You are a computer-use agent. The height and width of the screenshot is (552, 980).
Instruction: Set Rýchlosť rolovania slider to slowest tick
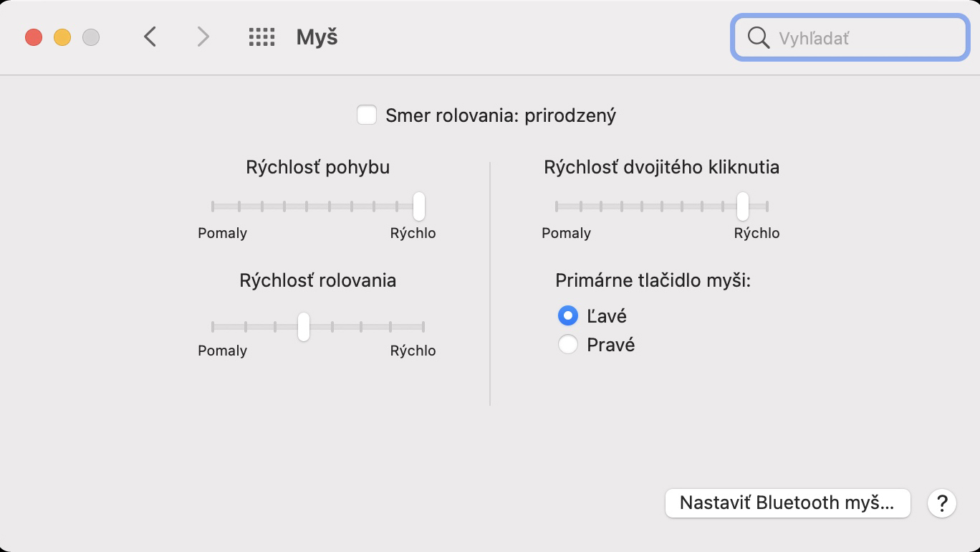213,327
